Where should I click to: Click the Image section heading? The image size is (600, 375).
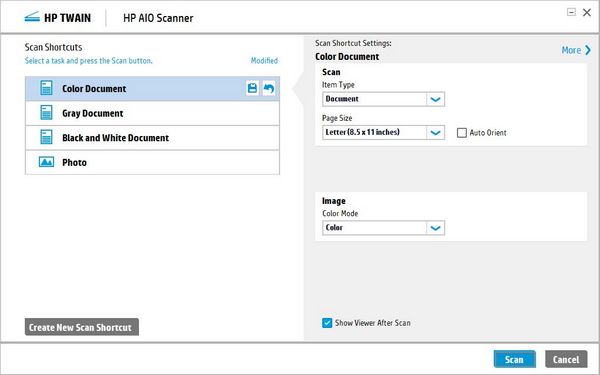pyautogui.click(x=334, y=201)
